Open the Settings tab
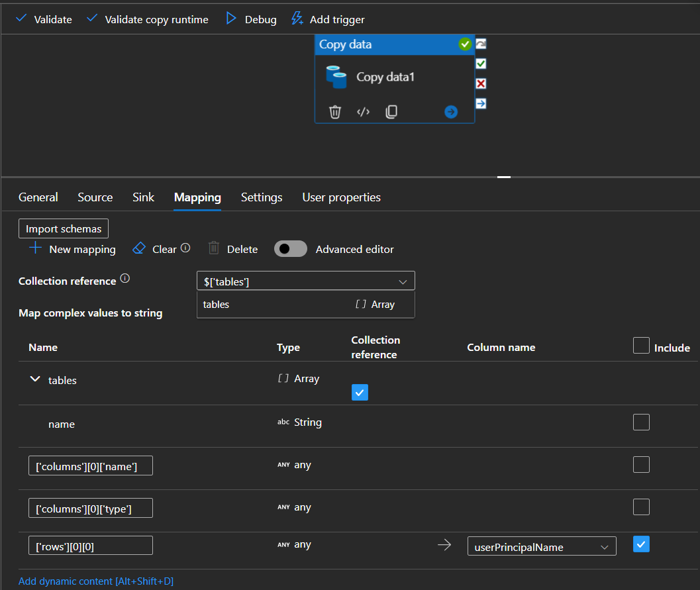This screenshot has width=700, height=590. [262, 197]
